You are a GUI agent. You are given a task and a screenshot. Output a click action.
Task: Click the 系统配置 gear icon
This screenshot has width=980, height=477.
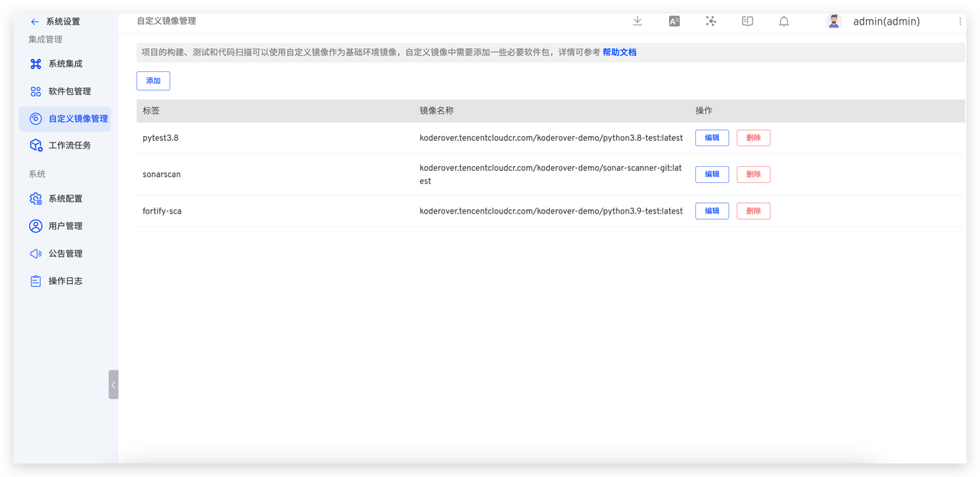(x=36, y=198)
